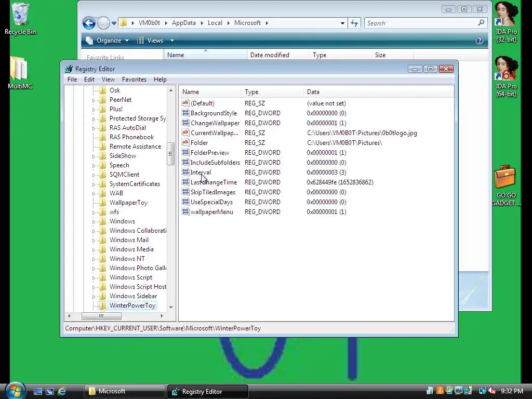532x399 pixels.
Task: Click the Local breadcrumb in address bar
Action: tap(215, 23)
